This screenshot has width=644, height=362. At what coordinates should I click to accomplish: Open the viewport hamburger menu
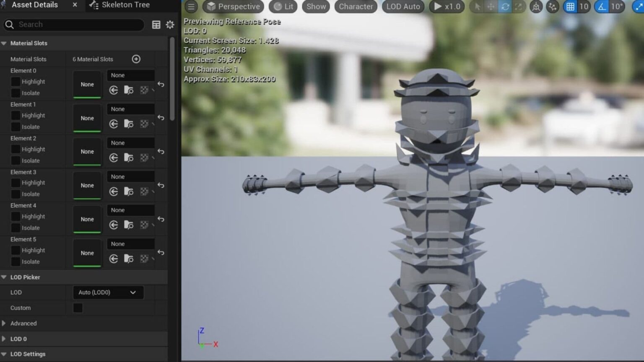coord(191,6)
